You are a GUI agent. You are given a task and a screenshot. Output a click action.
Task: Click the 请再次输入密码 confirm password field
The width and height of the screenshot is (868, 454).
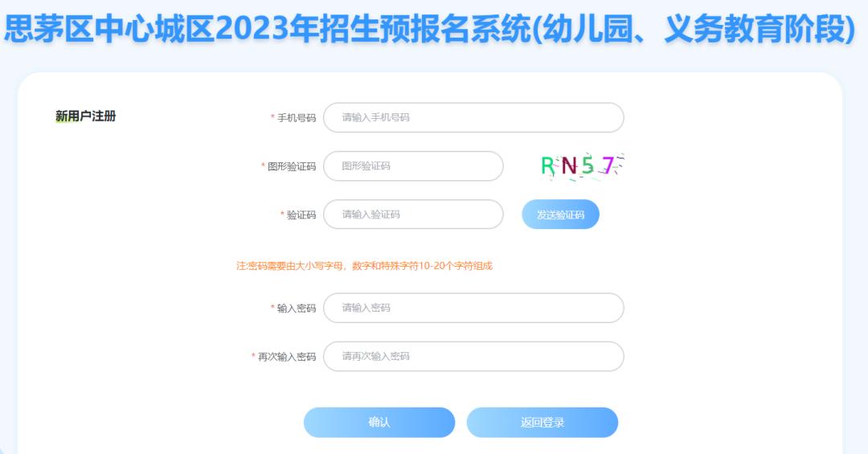tap(473, 356)
